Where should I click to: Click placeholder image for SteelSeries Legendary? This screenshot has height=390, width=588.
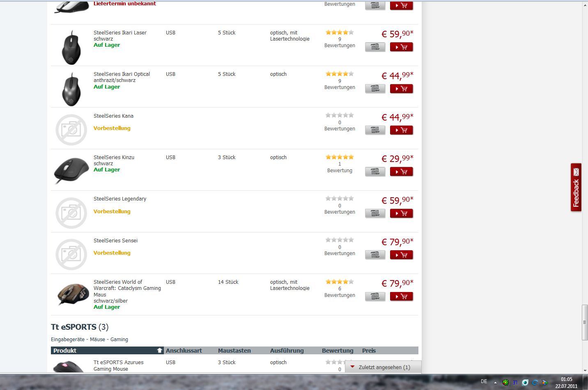pyautogui.click(x=71, y=213)
